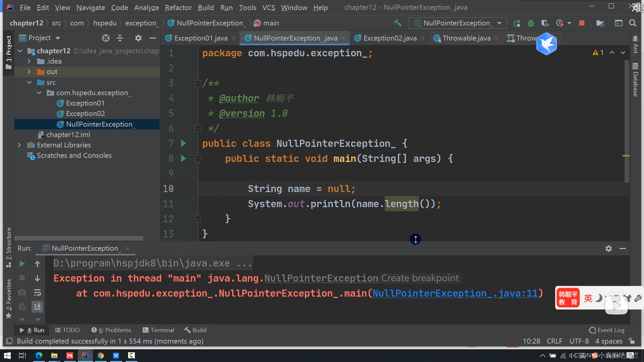Toggle the read-only lock icon in status bar

pos(632,341)
